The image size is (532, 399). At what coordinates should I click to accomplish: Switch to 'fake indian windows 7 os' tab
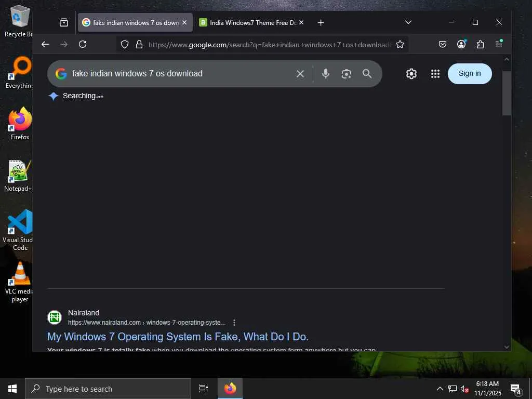(136, 22)
